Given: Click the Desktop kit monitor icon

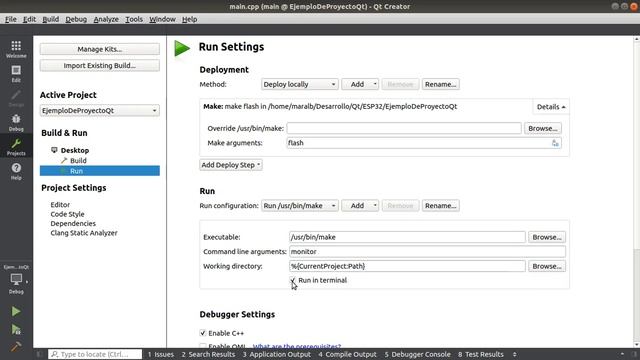Looking at the screenshot, I should 54,150.
